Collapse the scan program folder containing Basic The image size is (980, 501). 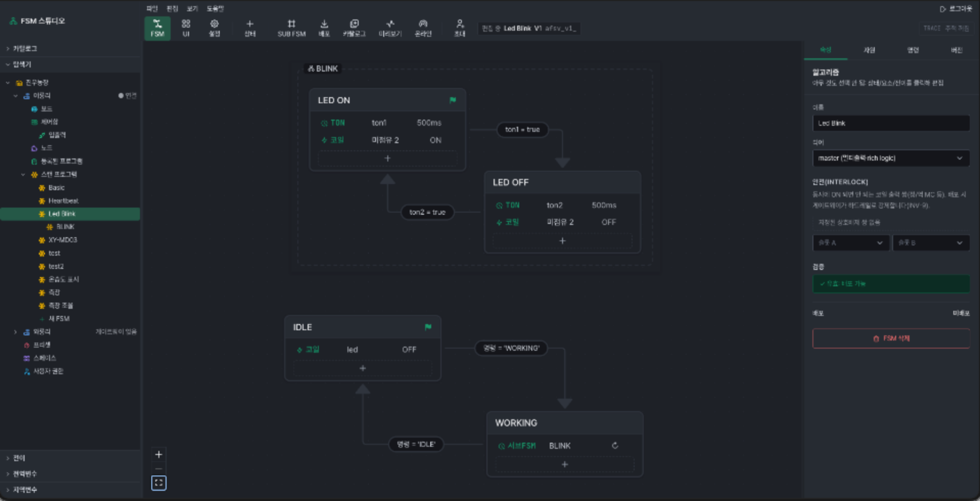pyautogui.click(x=24, y=175)
